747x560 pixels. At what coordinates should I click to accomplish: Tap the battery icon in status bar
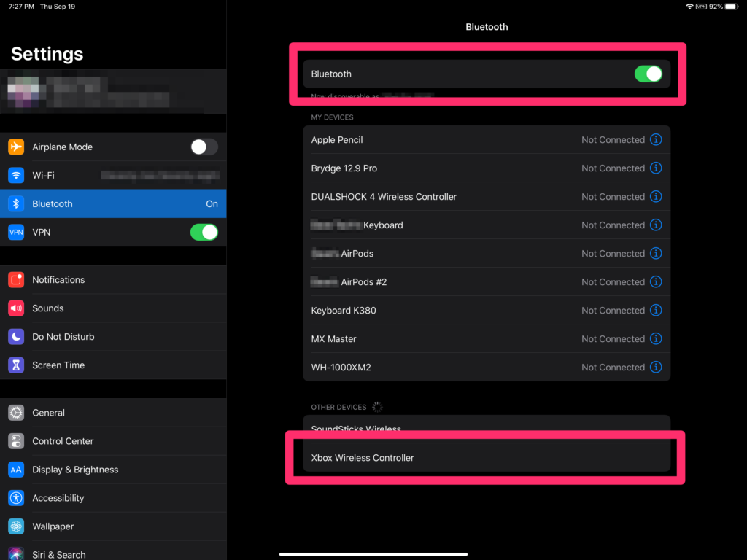pyautogui.click(x=731, y=7)
